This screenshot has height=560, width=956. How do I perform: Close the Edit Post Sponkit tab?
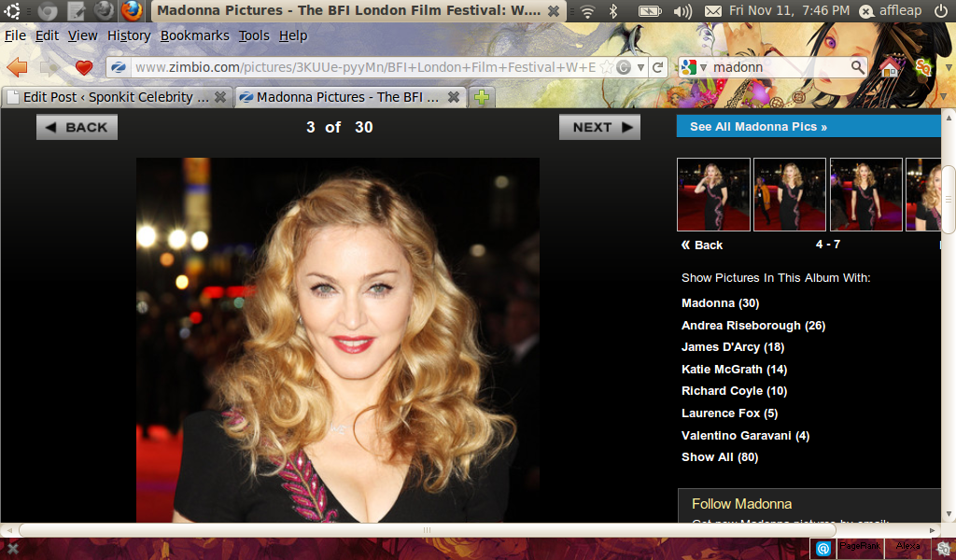point(220,97)
